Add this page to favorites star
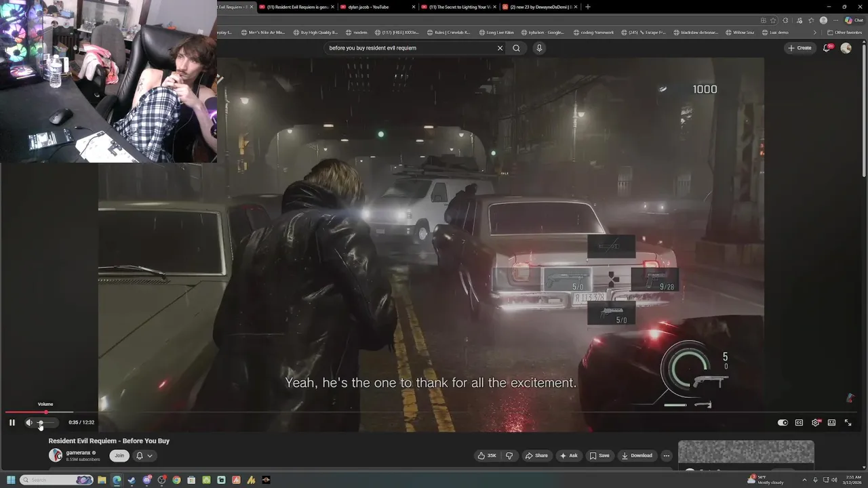 tap(773, 20)
